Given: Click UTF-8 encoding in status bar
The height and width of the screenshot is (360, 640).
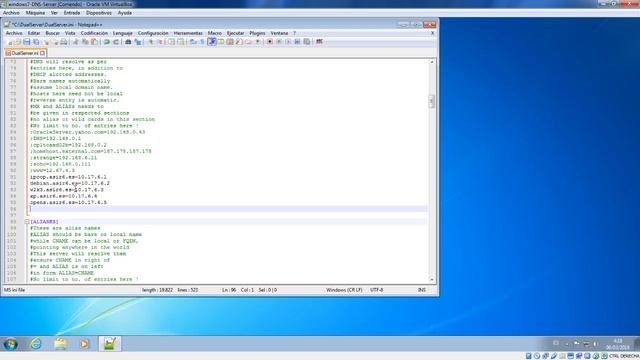Looking at the screenshot, I should (376, 290).
